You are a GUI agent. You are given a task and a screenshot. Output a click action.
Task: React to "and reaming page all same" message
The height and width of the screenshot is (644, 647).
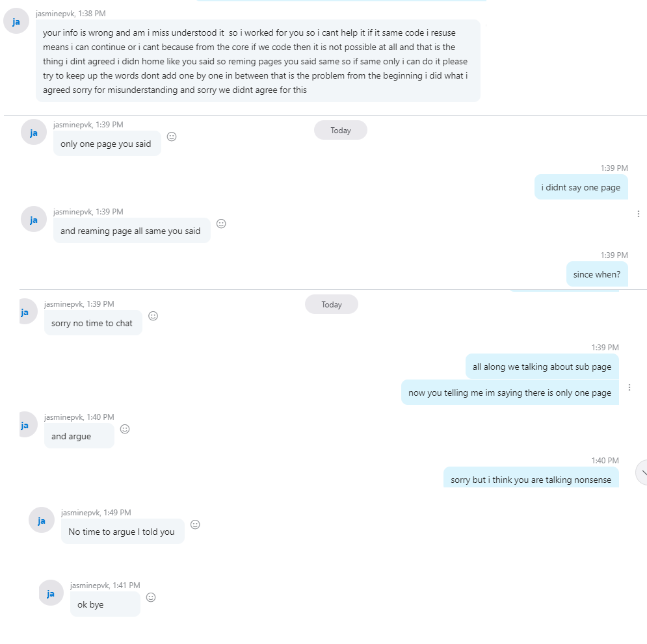pos(221,224)
